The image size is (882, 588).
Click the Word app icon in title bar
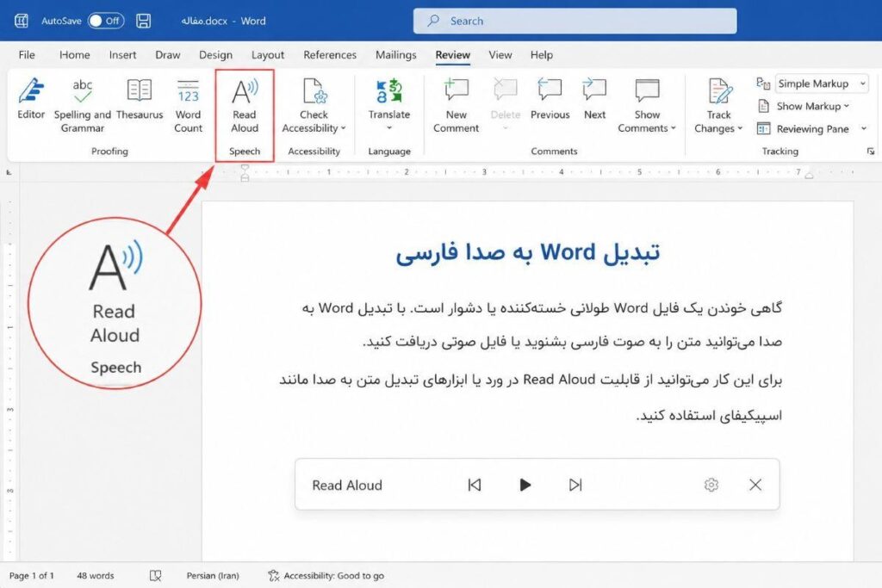22,21
